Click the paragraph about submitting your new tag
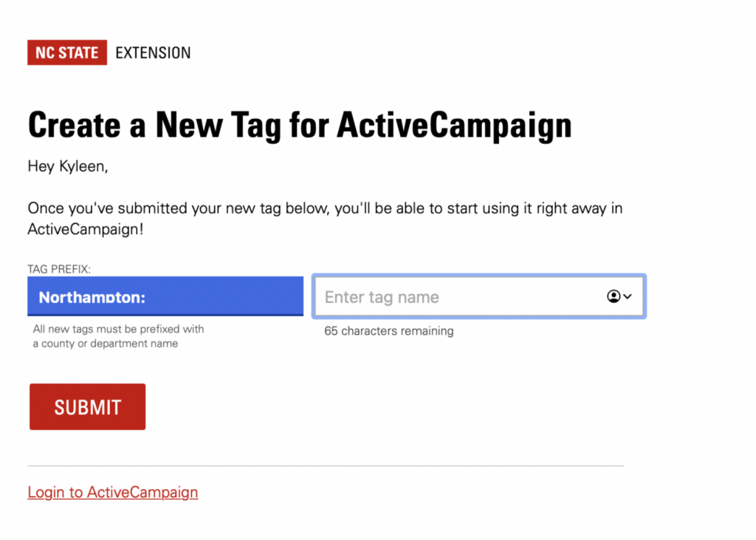Image resolution: width=756 pixels, height=540 pixels. pos(325,219)
